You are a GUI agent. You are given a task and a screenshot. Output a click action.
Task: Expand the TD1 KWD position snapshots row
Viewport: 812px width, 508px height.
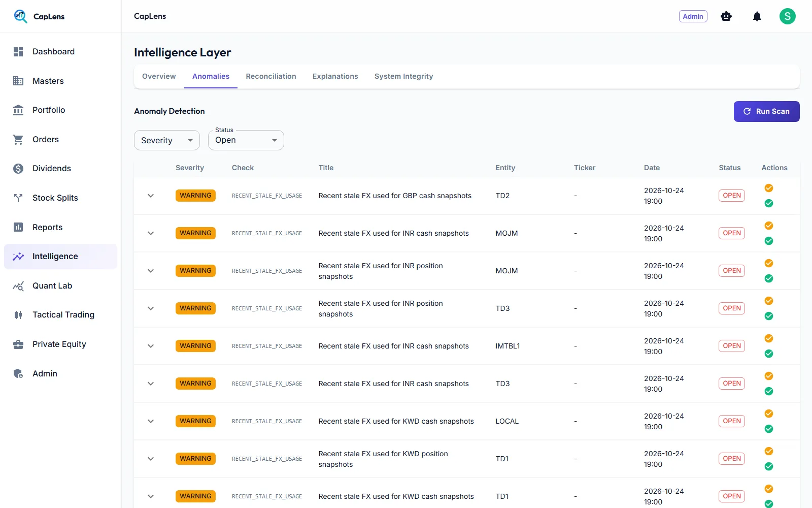tap(151, 459)
